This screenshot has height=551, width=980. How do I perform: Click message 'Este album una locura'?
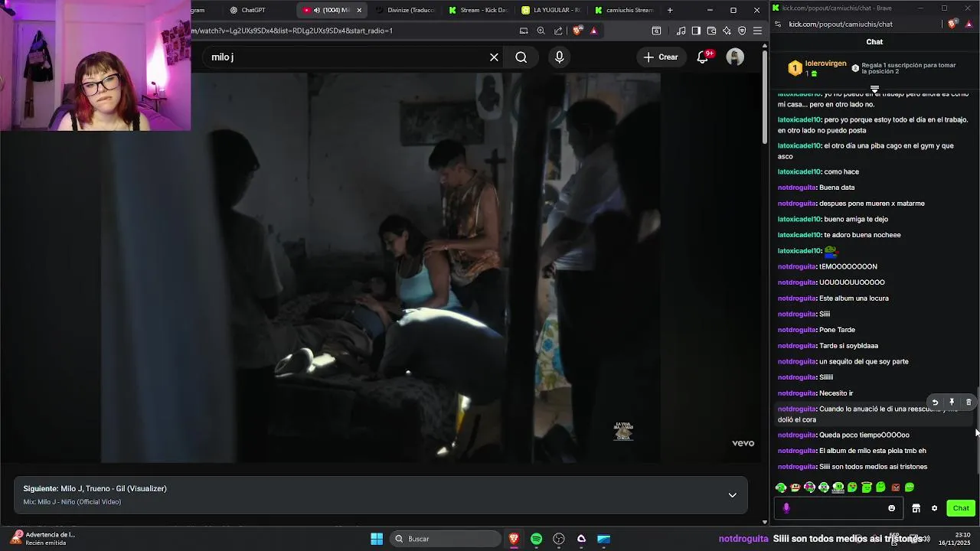pos(854,298)
